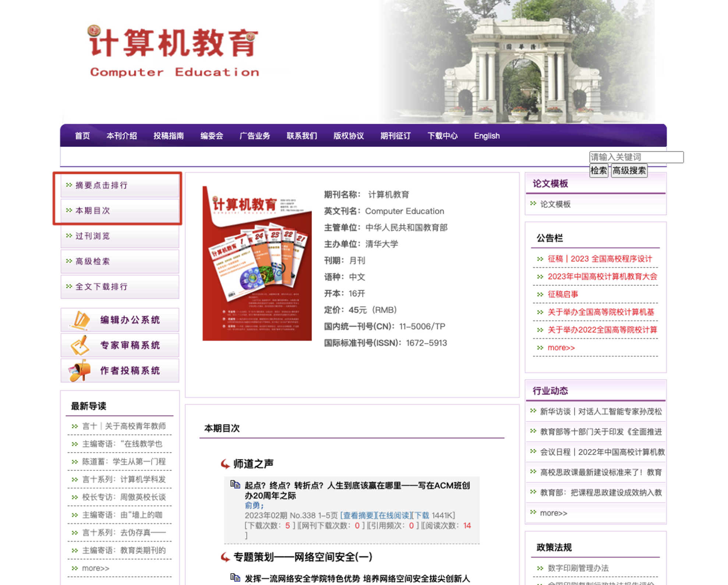Open 广告业务 menu item

(x=255, y=136)
